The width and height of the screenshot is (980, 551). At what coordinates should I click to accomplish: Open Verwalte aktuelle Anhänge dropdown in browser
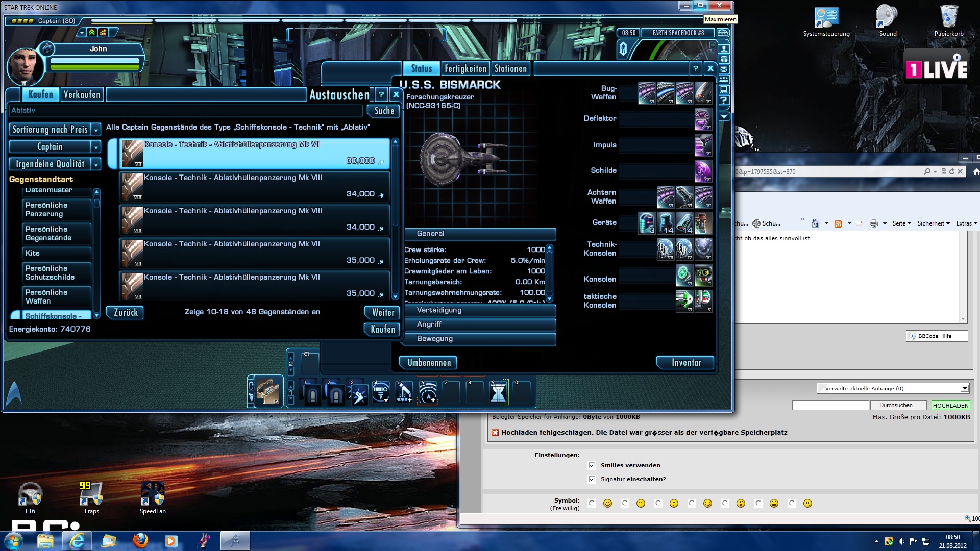[x=893, y=388]
